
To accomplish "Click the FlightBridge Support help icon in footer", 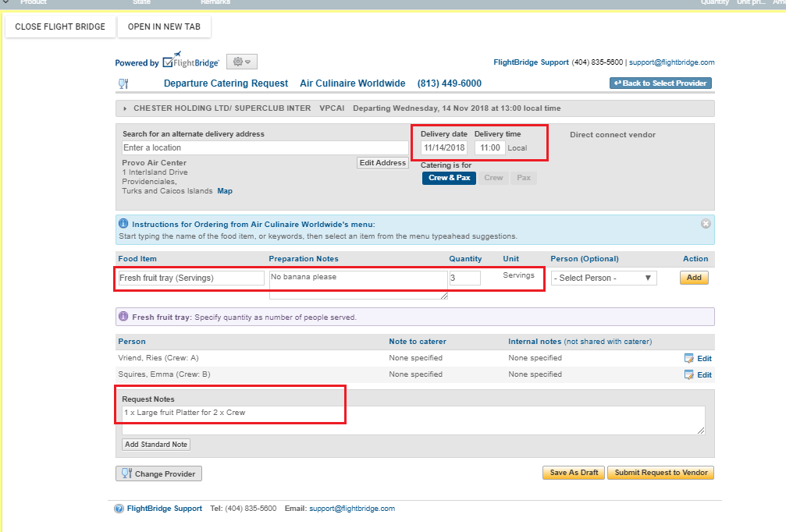I will pyautogui.click(x=119, y=509).
